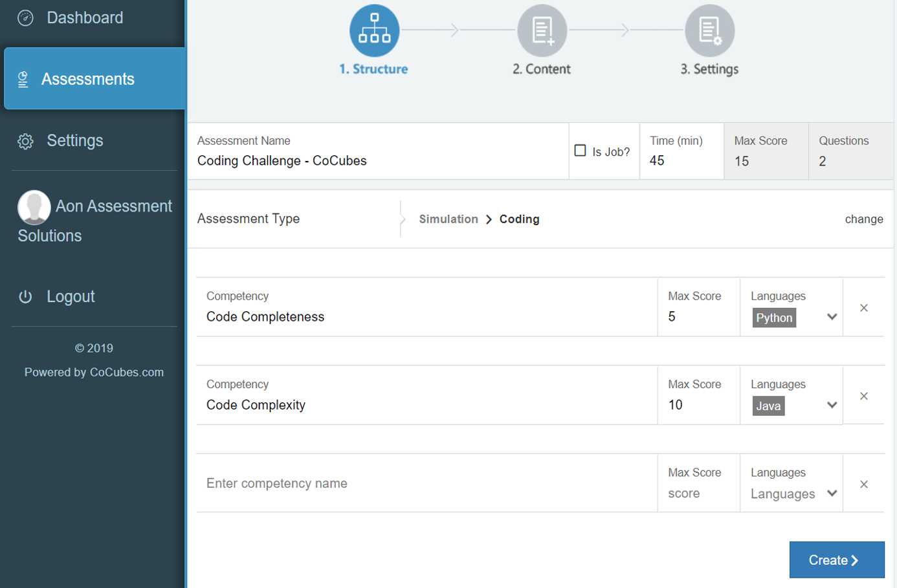Go to the 3. Settings step label
Image resolution: width=897 pixels, height=588 pixels.
pos(709,69)
